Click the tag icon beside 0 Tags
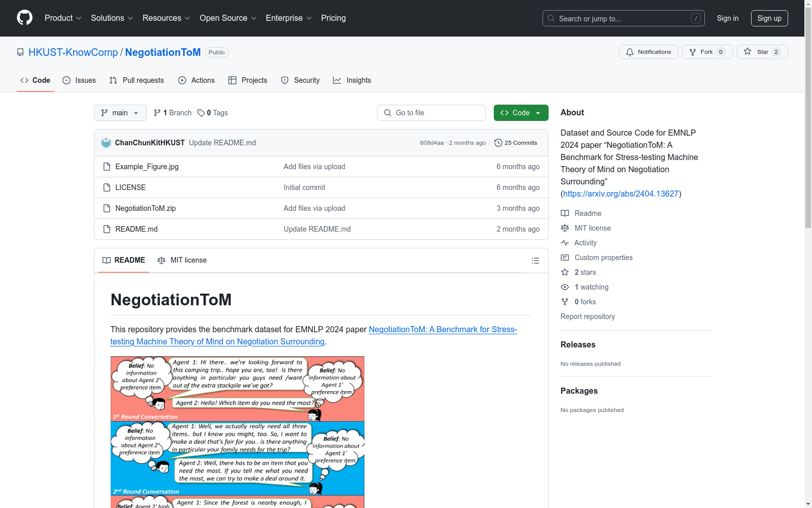 201,113
